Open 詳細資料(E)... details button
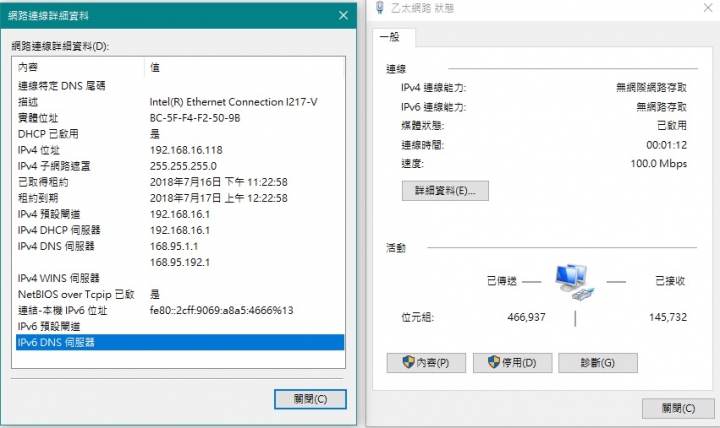Viewport: 720px width, 428px height. pyautogui.click(x=445, y=191)
